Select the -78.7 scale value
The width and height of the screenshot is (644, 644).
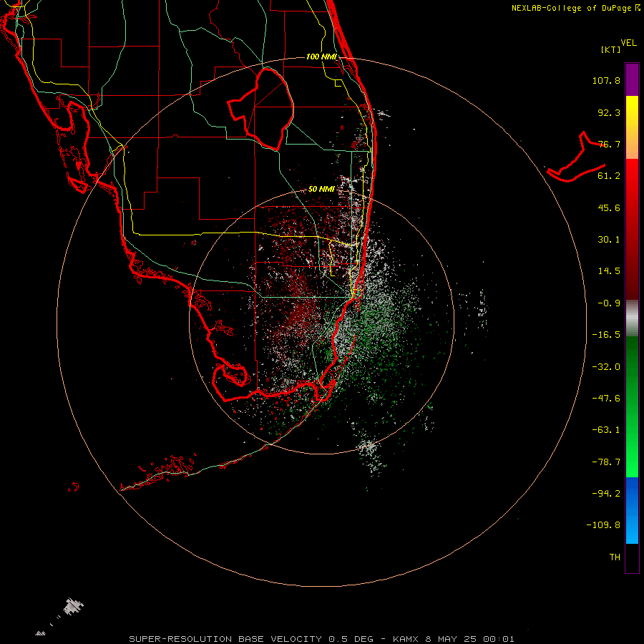606,462
